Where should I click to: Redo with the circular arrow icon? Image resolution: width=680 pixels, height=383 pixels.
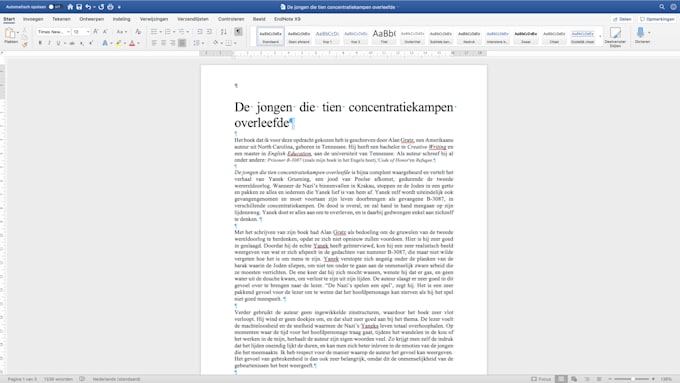pyautogui.click(x=101, y=7)
